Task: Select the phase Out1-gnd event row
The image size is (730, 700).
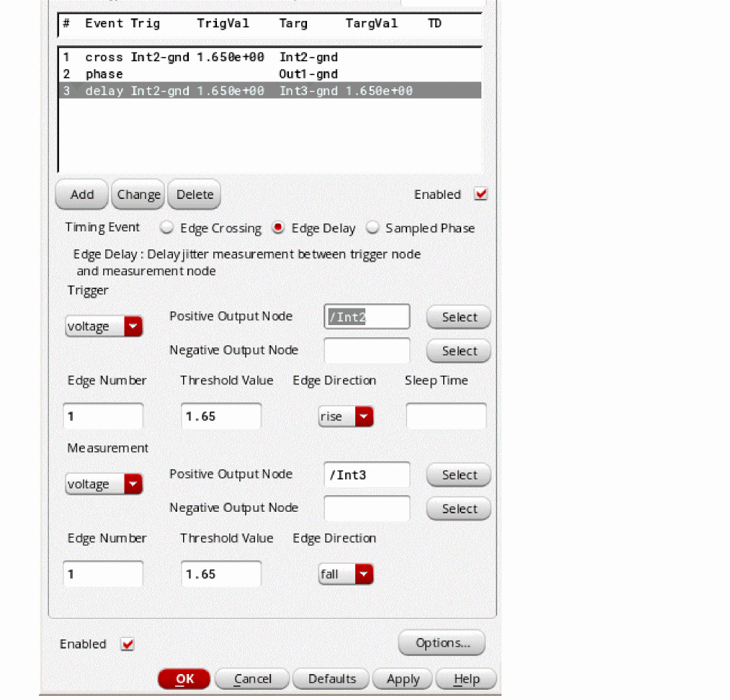Action: pos(270,74)
